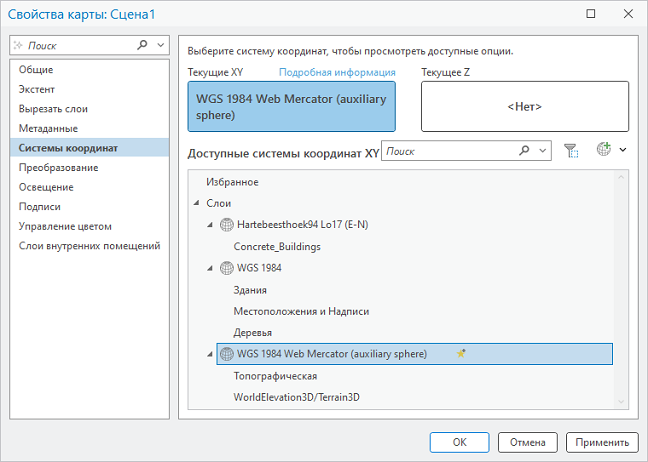
Task: Collapse the Слои tree group
Action: 197,203
